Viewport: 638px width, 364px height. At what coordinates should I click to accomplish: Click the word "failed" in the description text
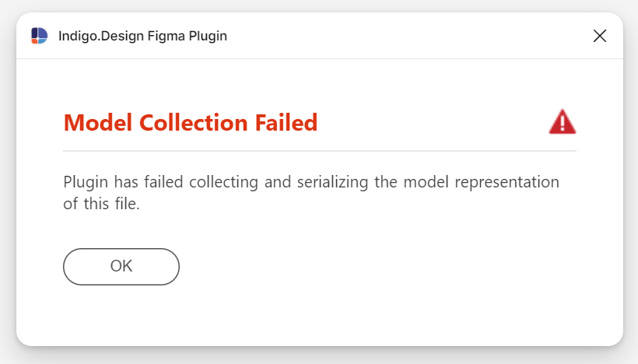[x=163, y=182]
